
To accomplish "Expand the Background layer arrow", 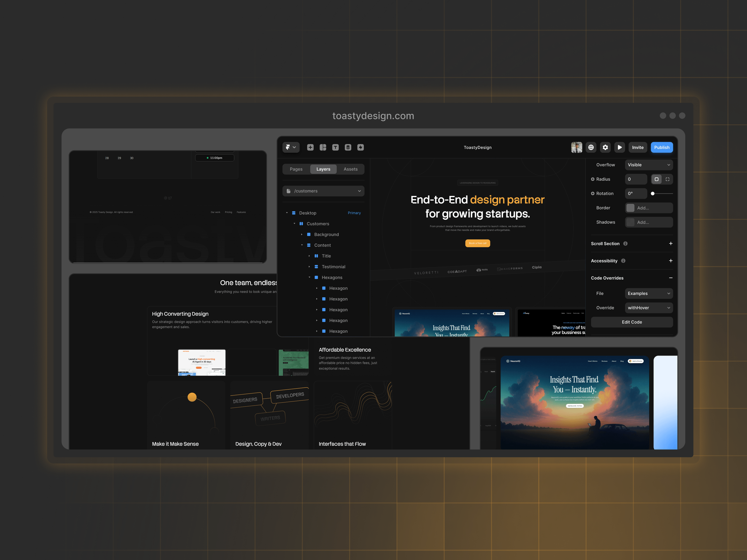I will [302, 234].
